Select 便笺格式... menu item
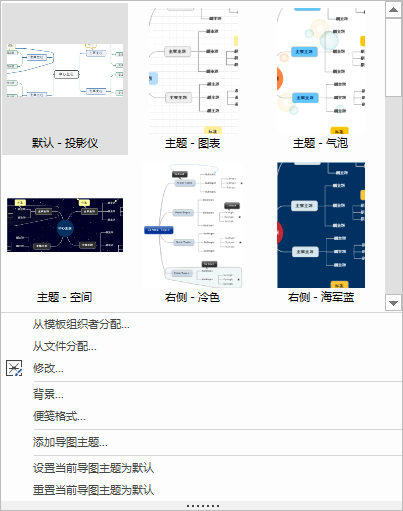Image resolution: width=403 pixels, height=511 pixels. coord(59,416)
